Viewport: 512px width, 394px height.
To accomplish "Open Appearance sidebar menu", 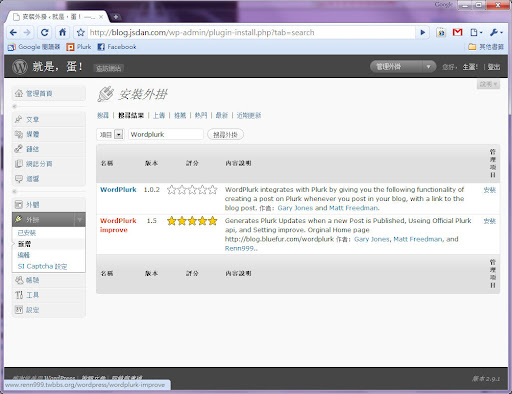I will pyautogui.click(x=49, y=205).
